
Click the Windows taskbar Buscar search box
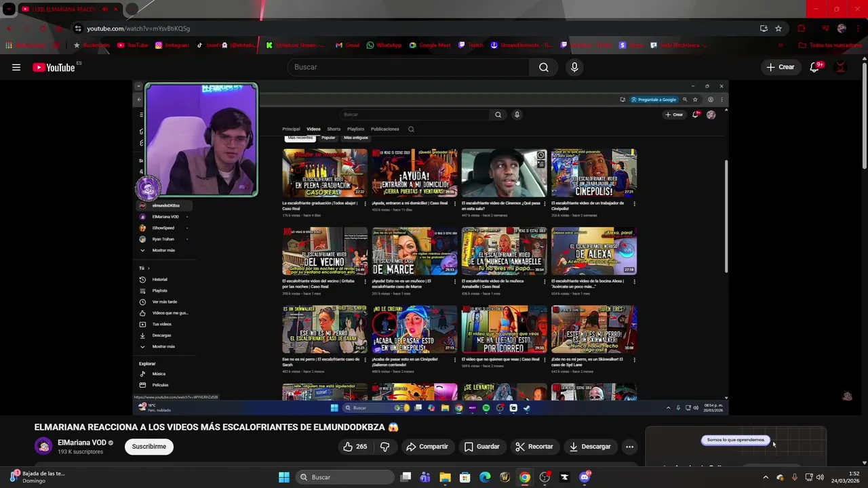click(345, 477)
